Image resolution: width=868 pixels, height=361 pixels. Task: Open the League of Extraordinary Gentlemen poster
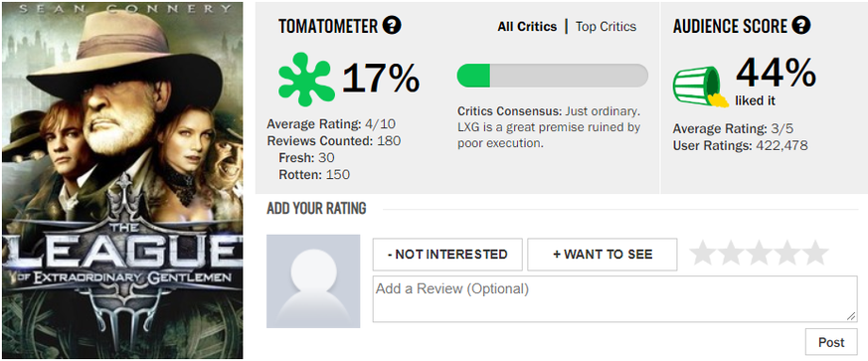[x=122, y=181]
